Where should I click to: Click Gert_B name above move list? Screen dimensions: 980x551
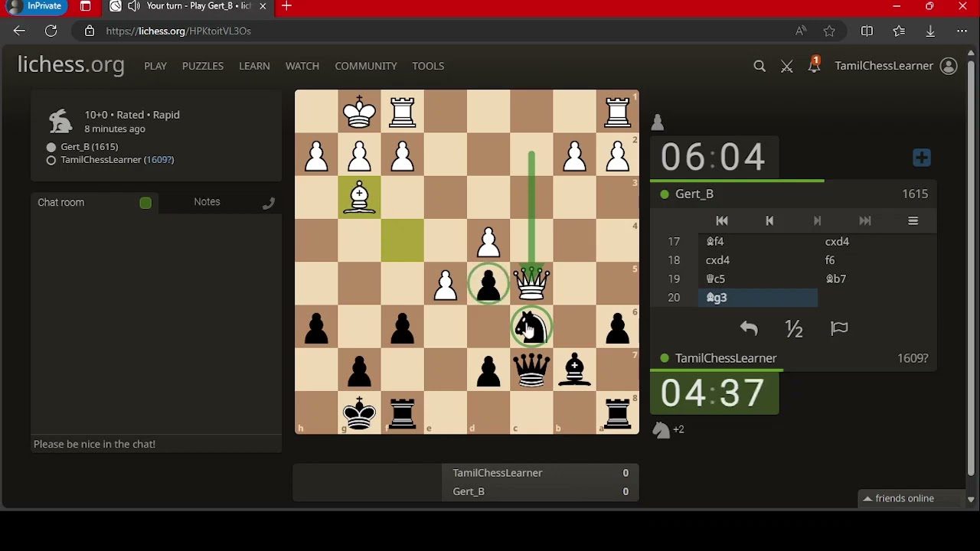point(694,194)
